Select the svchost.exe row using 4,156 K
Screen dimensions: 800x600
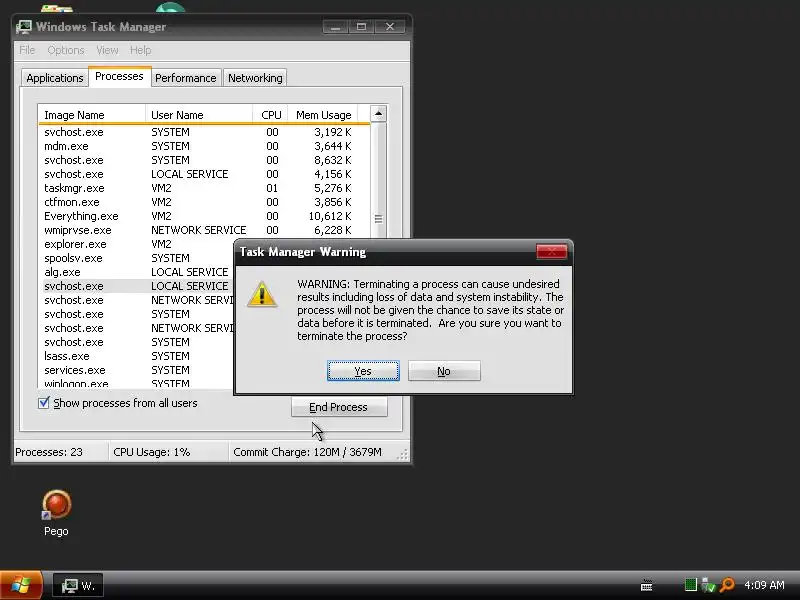tap(204, 174)
